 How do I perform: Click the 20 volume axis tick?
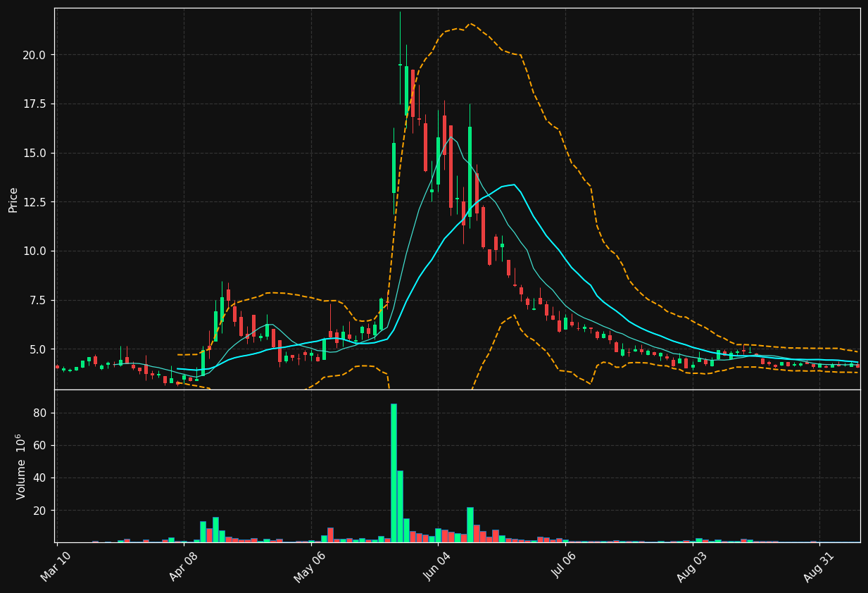(39, 511)
